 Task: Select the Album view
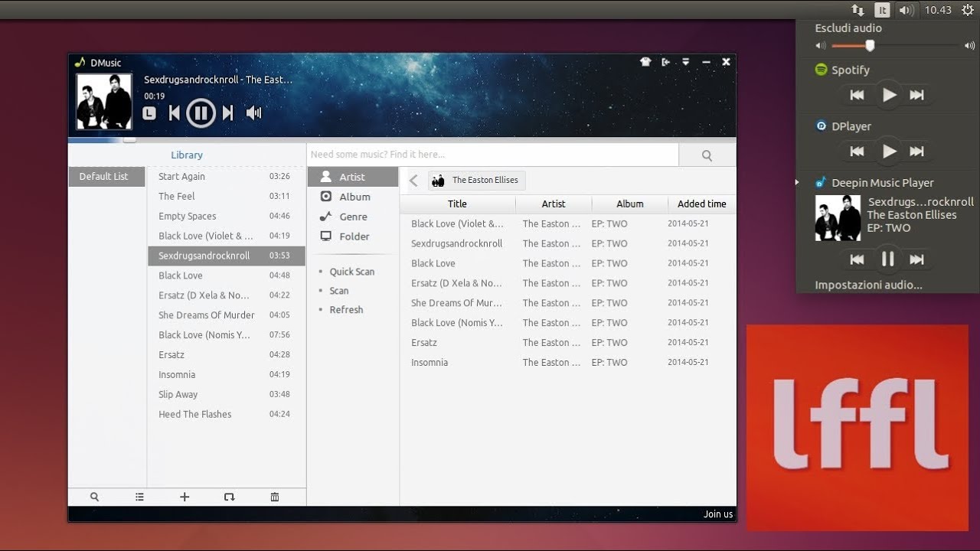pos(353,197)
